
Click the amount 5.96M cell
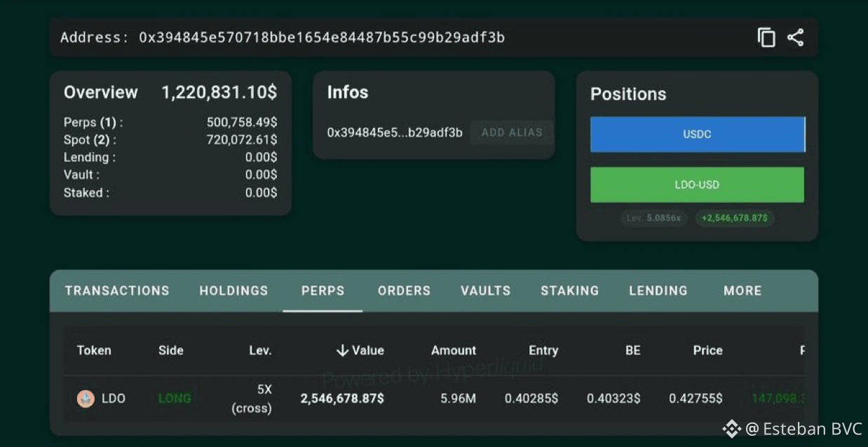[459, 398]
